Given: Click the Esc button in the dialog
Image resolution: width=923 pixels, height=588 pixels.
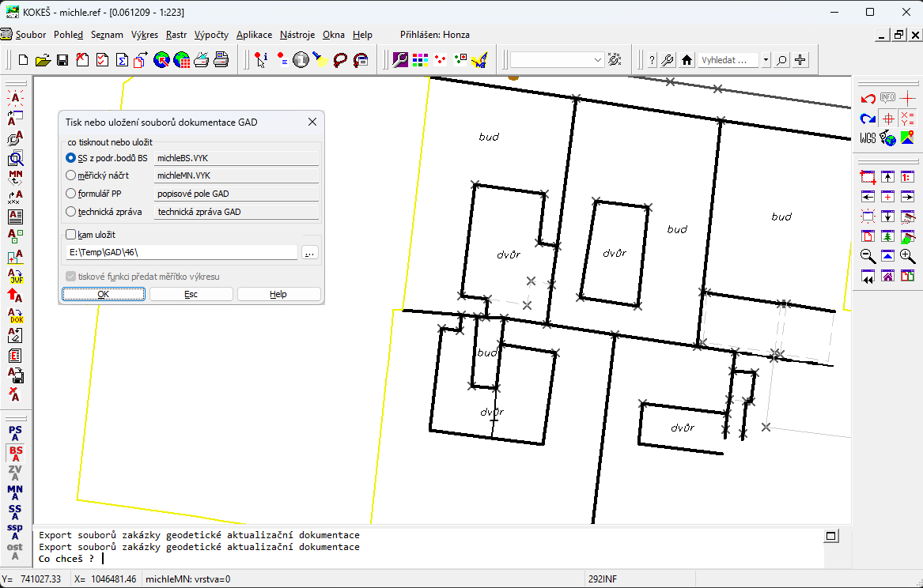Looking at the screenshot, I should (x=191, y=294).
